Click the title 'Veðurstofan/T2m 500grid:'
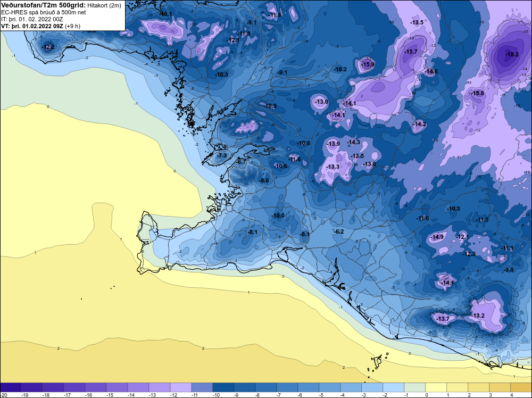This screenshot has width=532, height=398. pos(44,5)
